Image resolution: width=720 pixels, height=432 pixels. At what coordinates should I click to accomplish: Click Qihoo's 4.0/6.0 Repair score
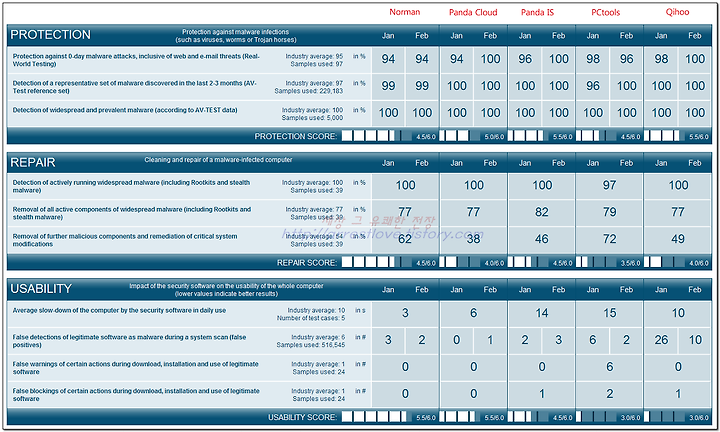coord(699,264)
